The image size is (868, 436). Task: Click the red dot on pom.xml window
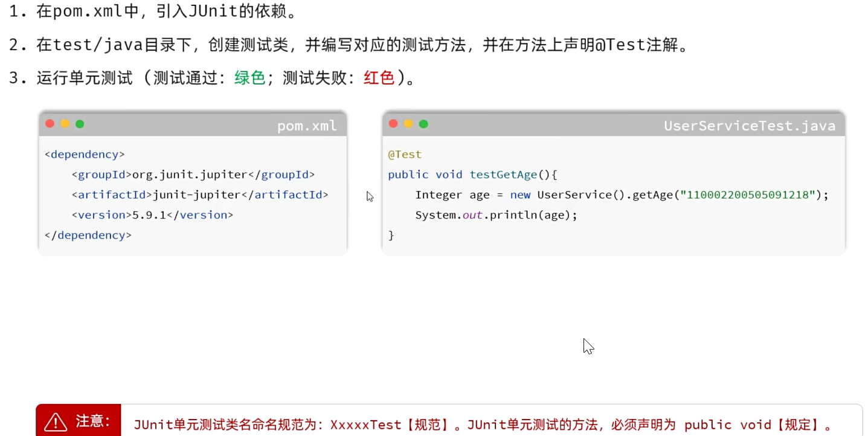point(50,124)
